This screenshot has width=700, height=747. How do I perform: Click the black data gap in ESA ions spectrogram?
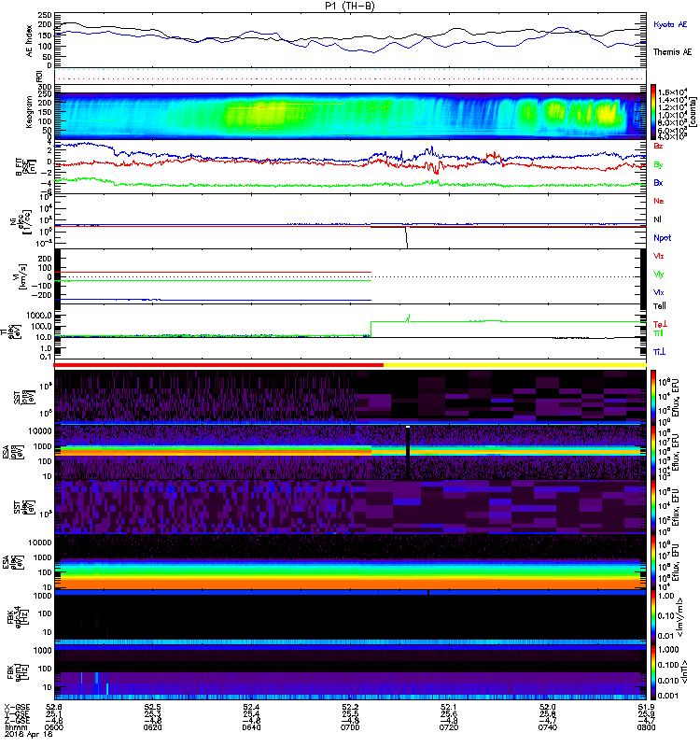408,453
